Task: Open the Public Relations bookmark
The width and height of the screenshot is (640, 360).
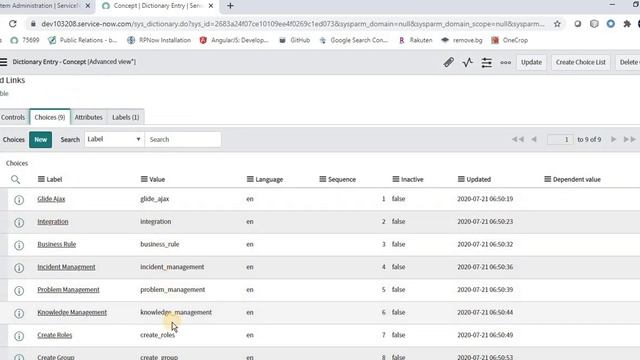Action: pyautogui.click(x=83, y=40)
